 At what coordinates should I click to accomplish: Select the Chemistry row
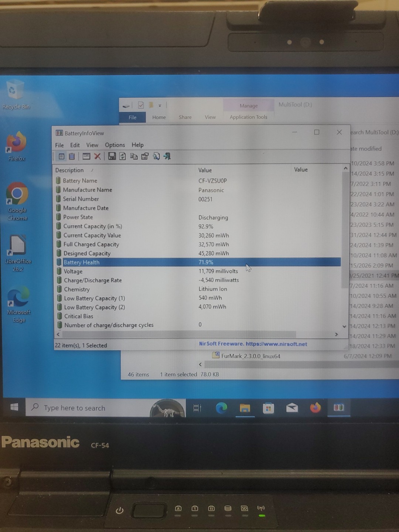coord(198,289)
